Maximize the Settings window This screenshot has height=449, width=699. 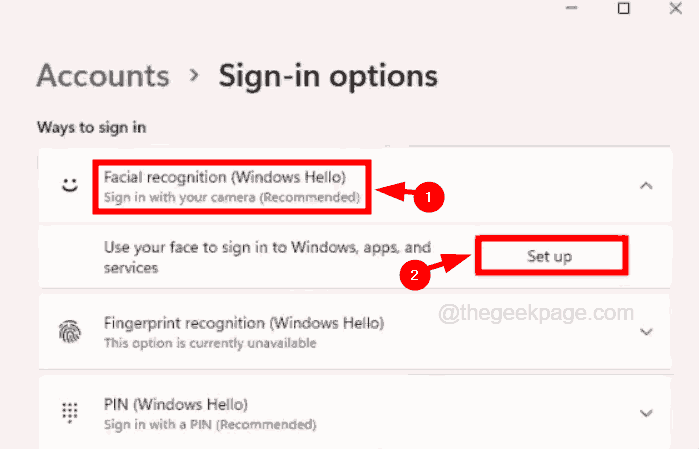pyautogui.click(x=624, y=9)
